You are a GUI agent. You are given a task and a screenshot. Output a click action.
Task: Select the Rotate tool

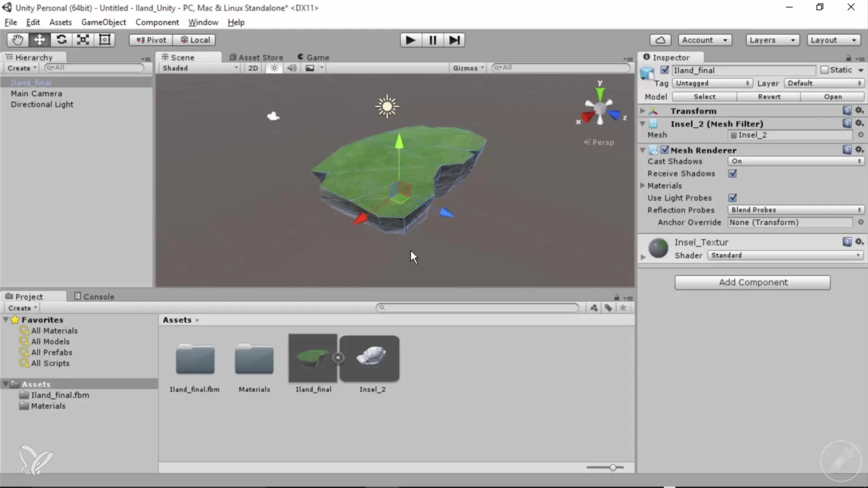point(61,40)
